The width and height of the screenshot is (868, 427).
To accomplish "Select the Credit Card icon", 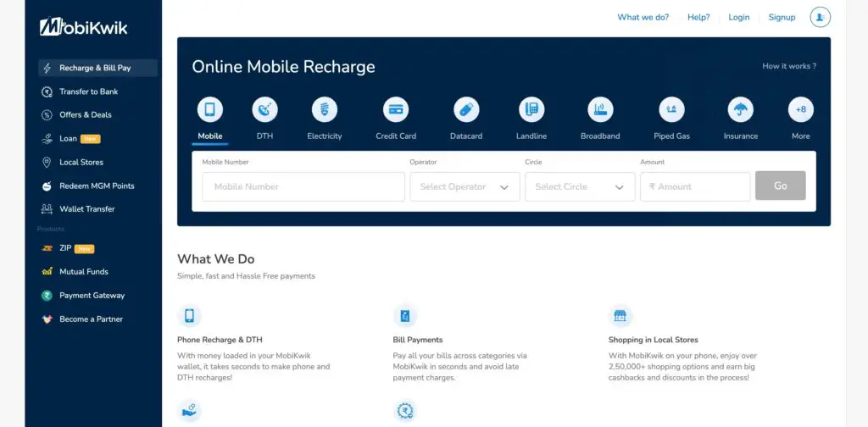I will coord(396,109).
